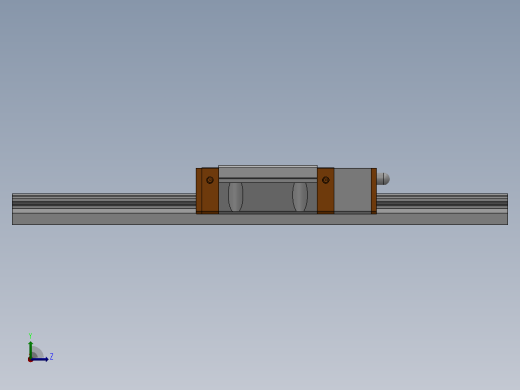This screenshot has width=520, height=390.
Task: Click the Y axis label text
Action: coord(30,336)
